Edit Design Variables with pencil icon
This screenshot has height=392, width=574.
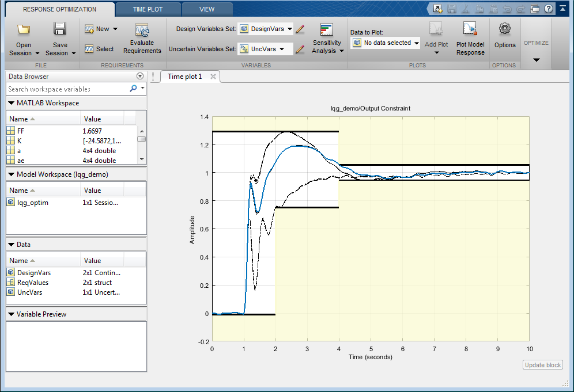(300, 29)
